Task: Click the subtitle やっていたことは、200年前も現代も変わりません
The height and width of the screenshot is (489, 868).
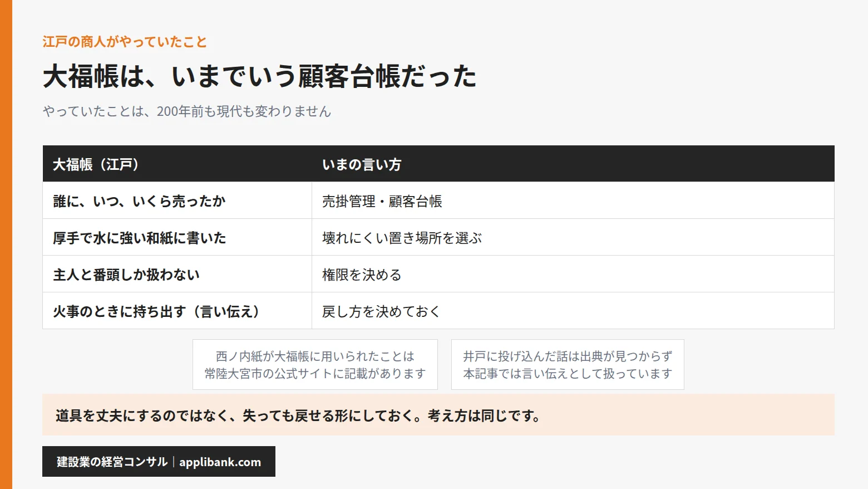Action: (187, 111)
